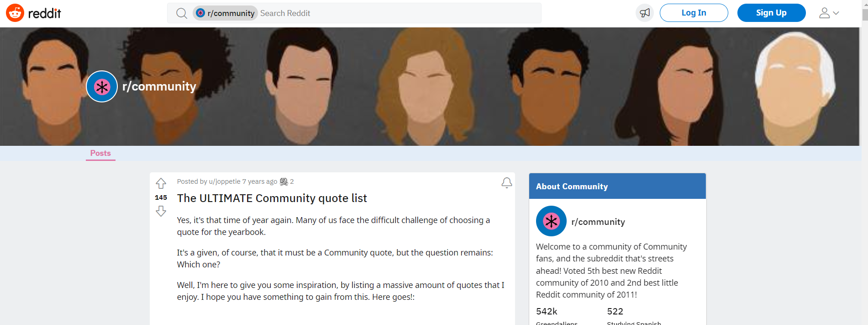
Task: Open the post title The ULTIMATE Community quote list
Action: pos(272,198)
